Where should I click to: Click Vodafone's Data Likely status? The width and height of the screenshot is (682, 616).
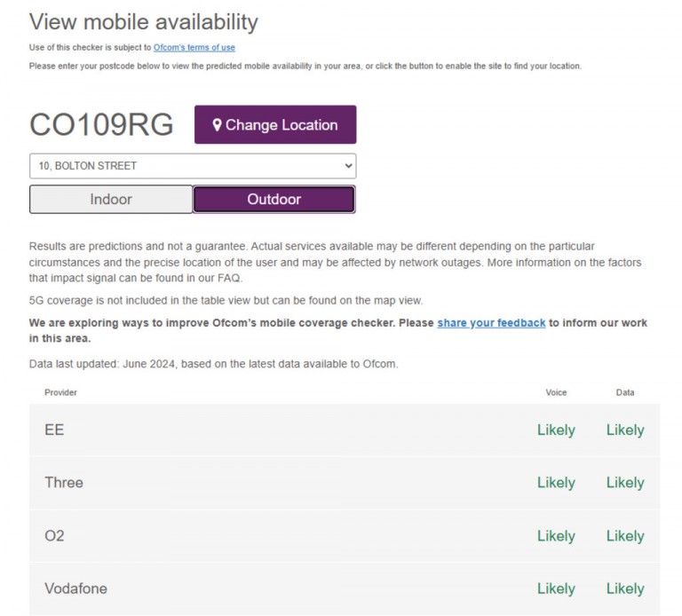625,588
